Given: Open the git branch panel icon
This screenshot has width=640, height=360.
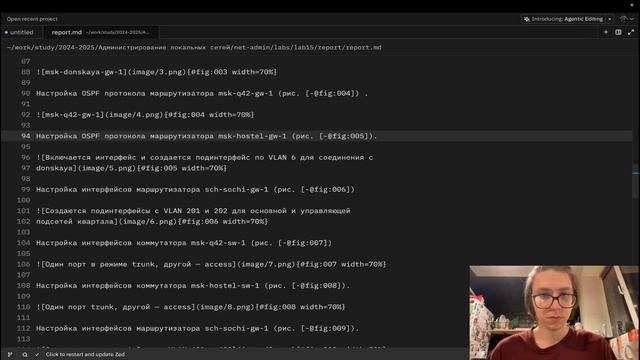Looking at the screenshot, I should point(10,354).
